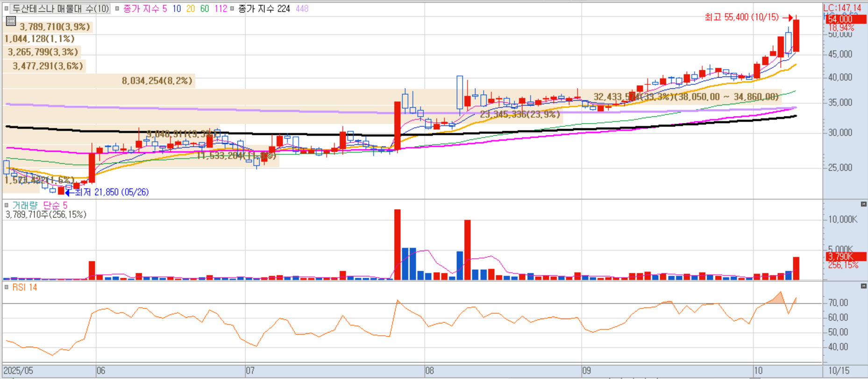868x379 pixels.
Task: Click the 3,265,799(3.3%) volume profile value
Action: (43, 52)
